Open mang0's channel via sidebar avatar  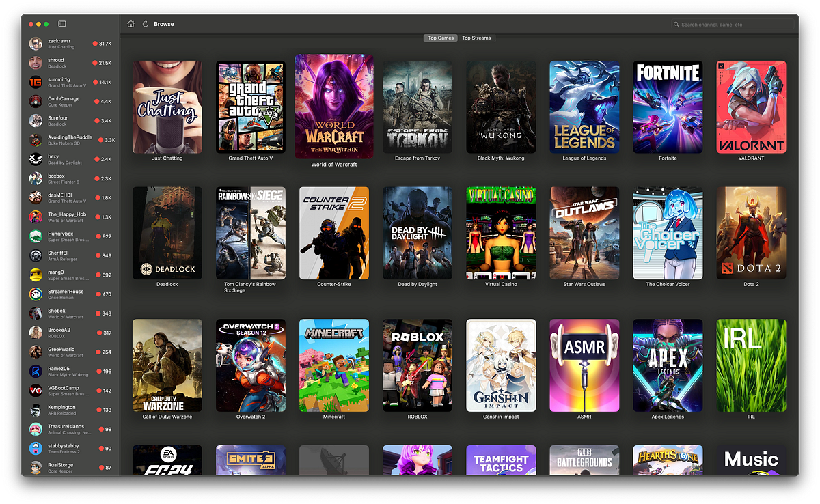(35, 275)
